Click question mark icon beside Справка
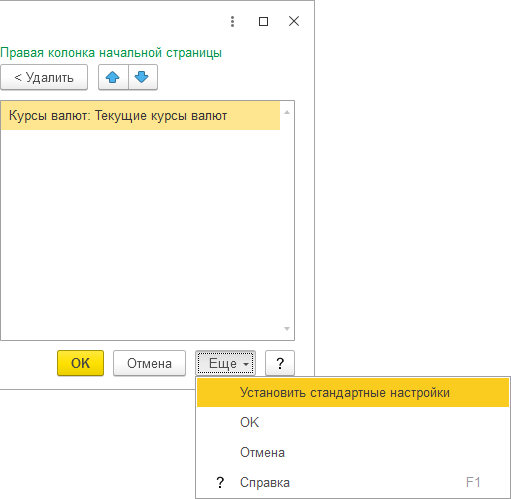 [220, 482]
